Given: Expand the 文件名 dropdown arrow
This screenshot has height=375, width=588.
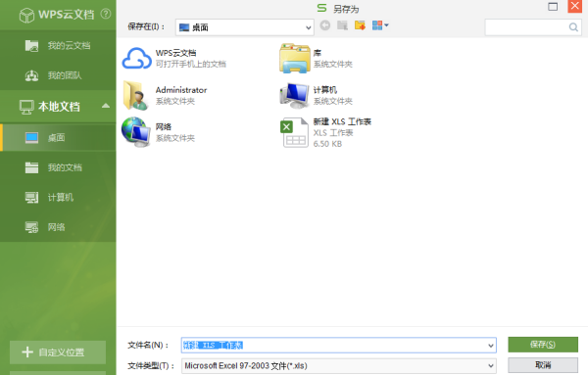Looking at the screenshot, I should [491, 346].
